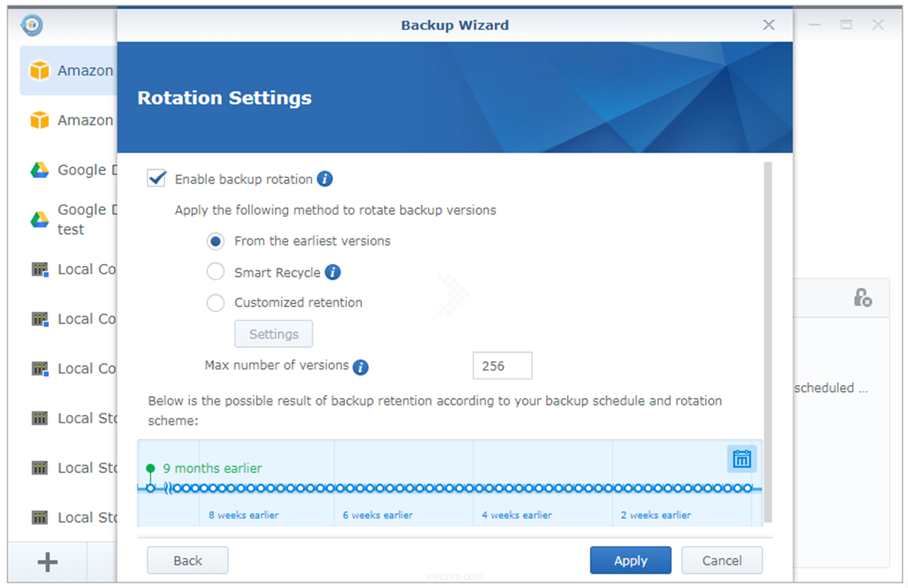Click the green 9 months earlier marker
Screen dimensions: 908x588
(x=151, y=469)
